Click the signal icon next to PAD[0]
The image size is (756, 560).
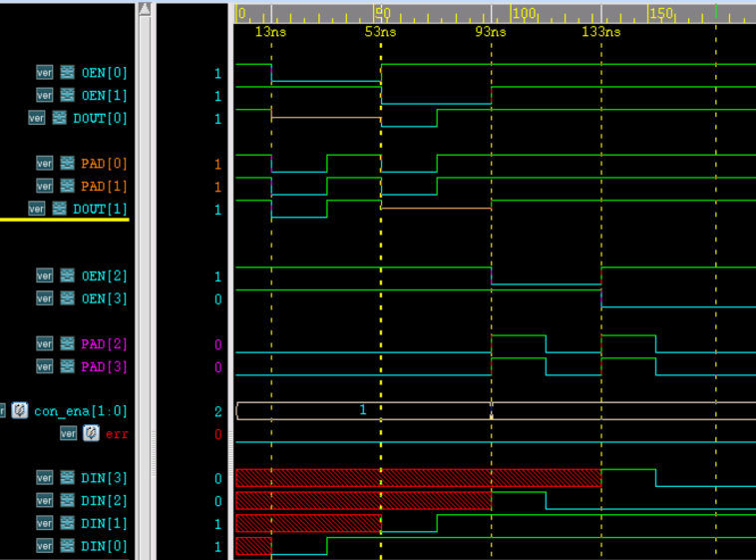coord(67,163)
